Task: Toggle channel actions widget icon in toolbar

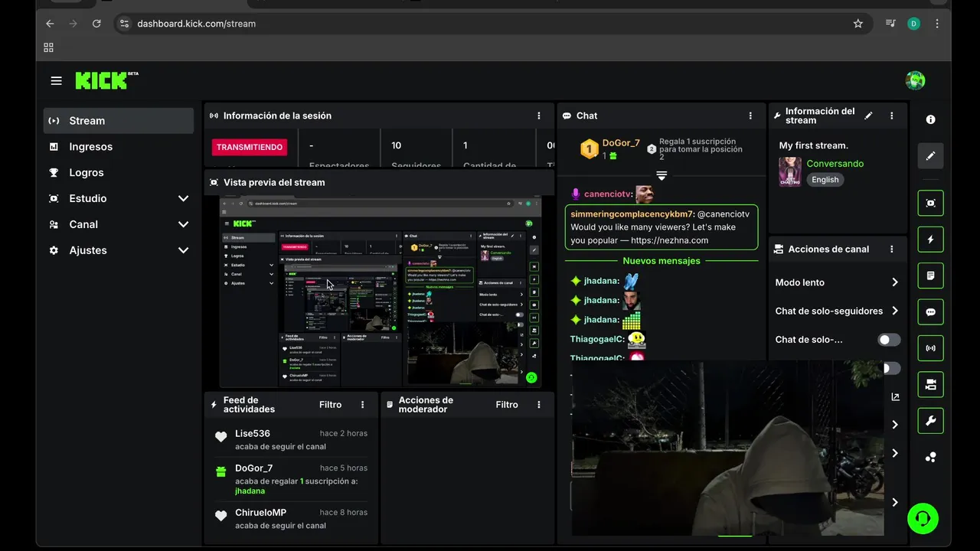Action: click(x=931, y=384)
